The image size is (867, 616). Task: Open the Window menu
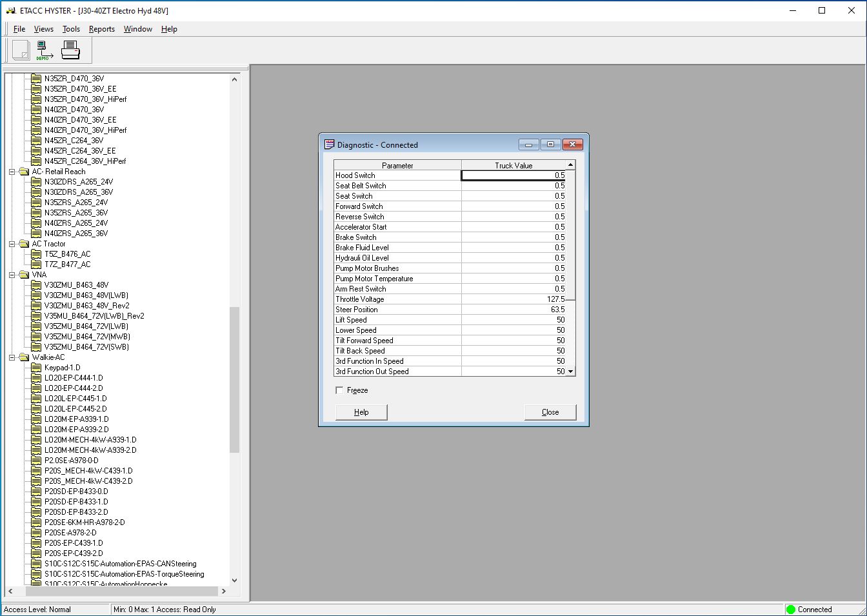[x=138, y=29]
